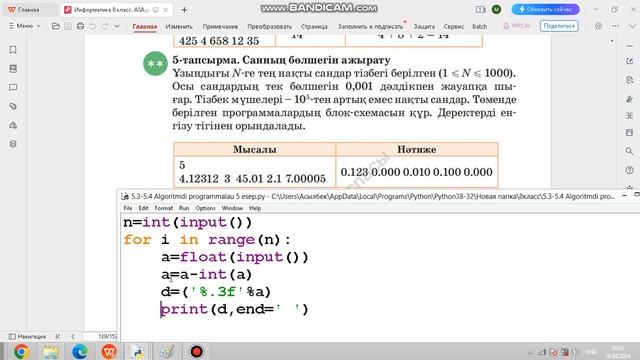
Task: Click the window count indicator icon
Action: pos(480,9)
